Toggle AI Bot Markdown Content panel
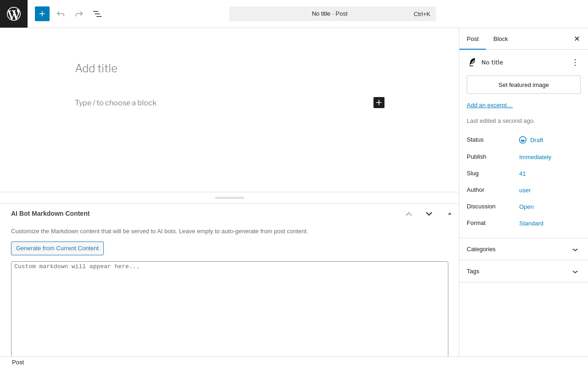Image resolution: width=588 pixels, height=368 pixels. click(450, 213)
